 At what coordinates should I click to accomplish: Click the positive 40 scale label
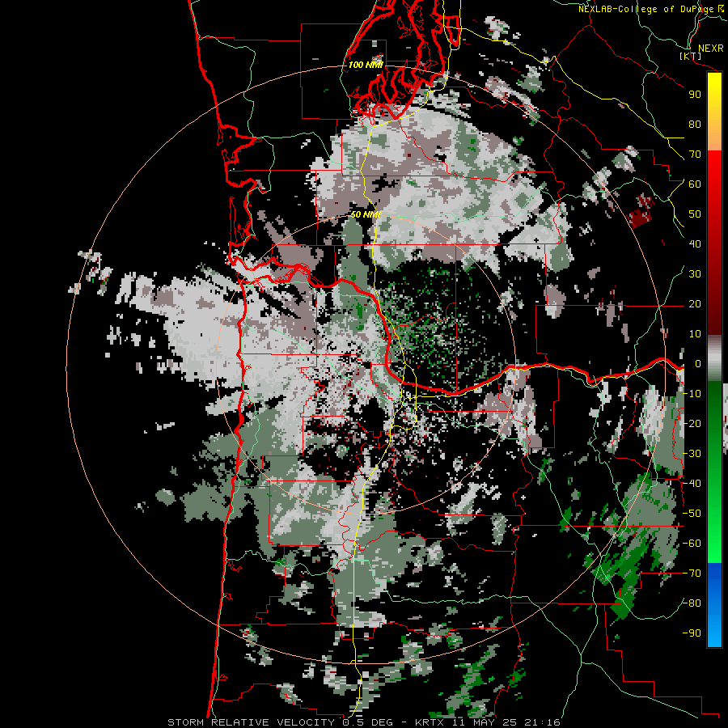click(x=695, y=244)
